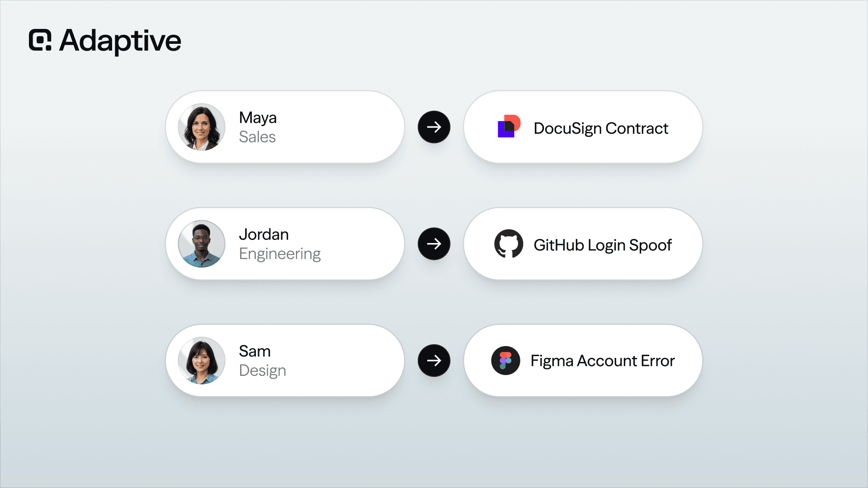Viewport: 868px width, 488px height.
Task: Open the DocuSign Contract card
Action: (x=583, y=127)
